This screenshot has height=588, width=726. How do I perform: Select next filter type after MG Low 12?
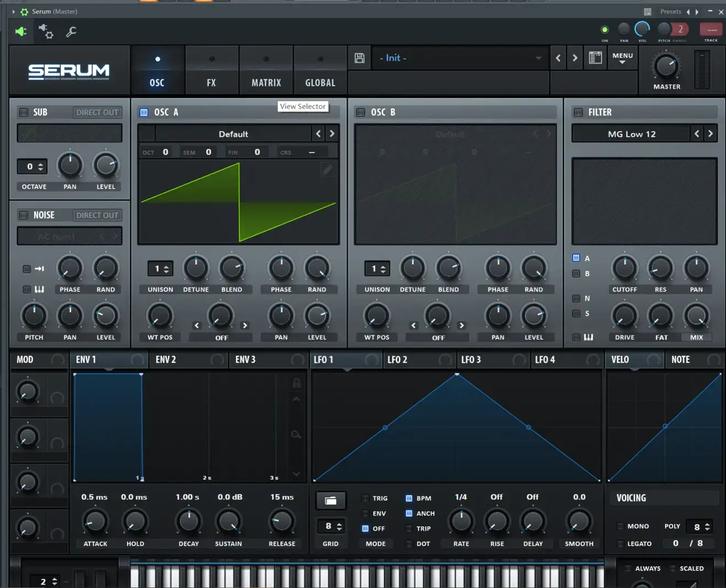click(x=710, y=134)
